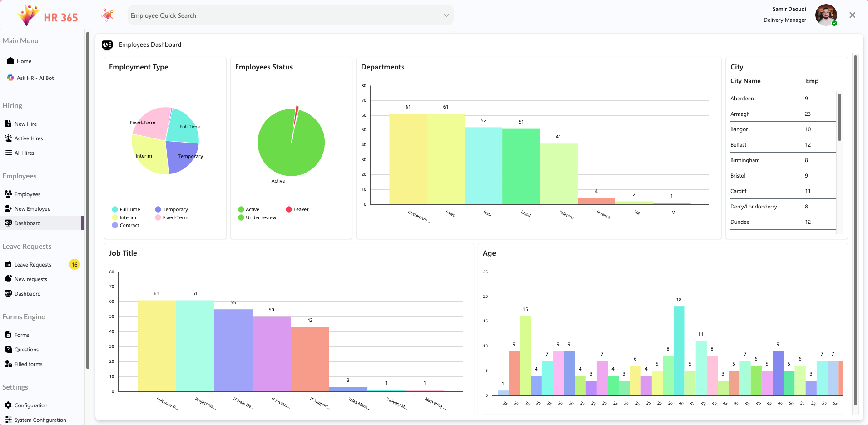The height and width of the screenshot is (425, 868).
Task: Select the All Hires list icon
Action: (8, 153)
